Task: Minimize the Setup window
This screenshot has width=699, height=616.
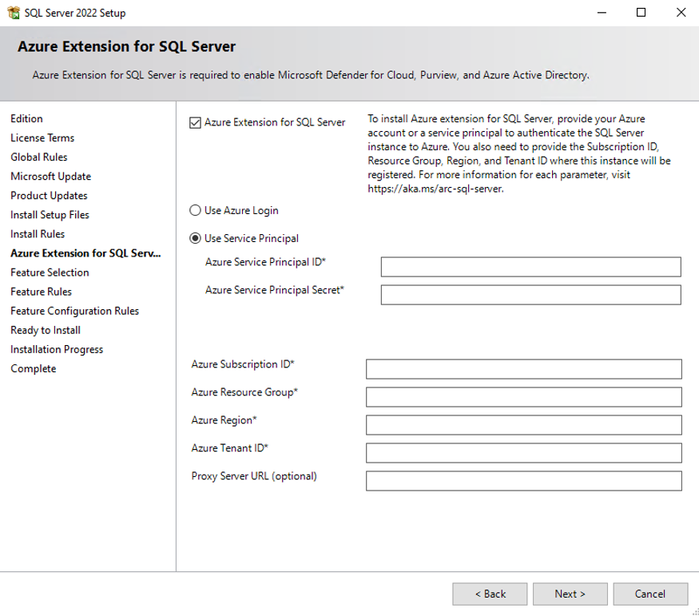Action: (x=602, y=13)
